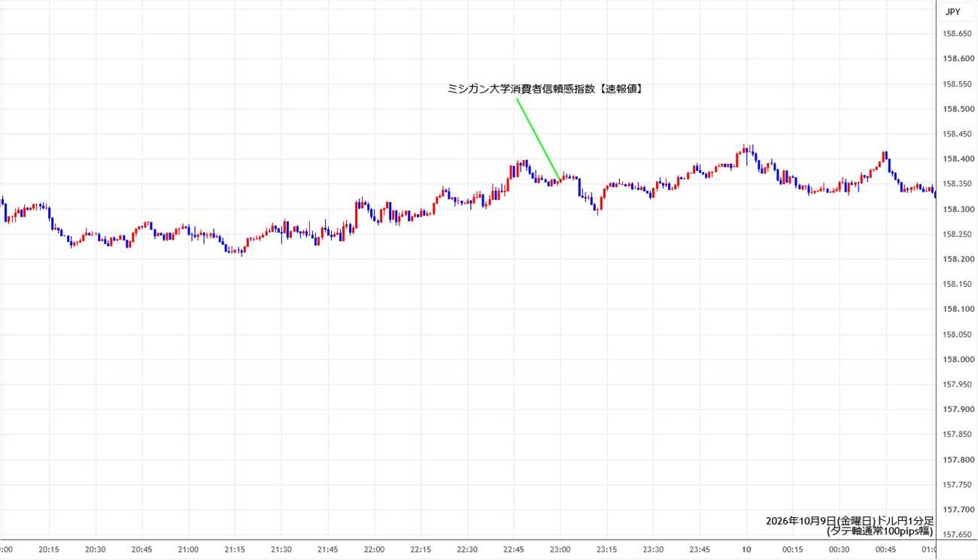Click the 2026年10月9日(金曜日)ドル円1分足 caption
Image resolution: width=978 pixels, height=560 pixels.
pyautogui.click(x=849, y=521)
